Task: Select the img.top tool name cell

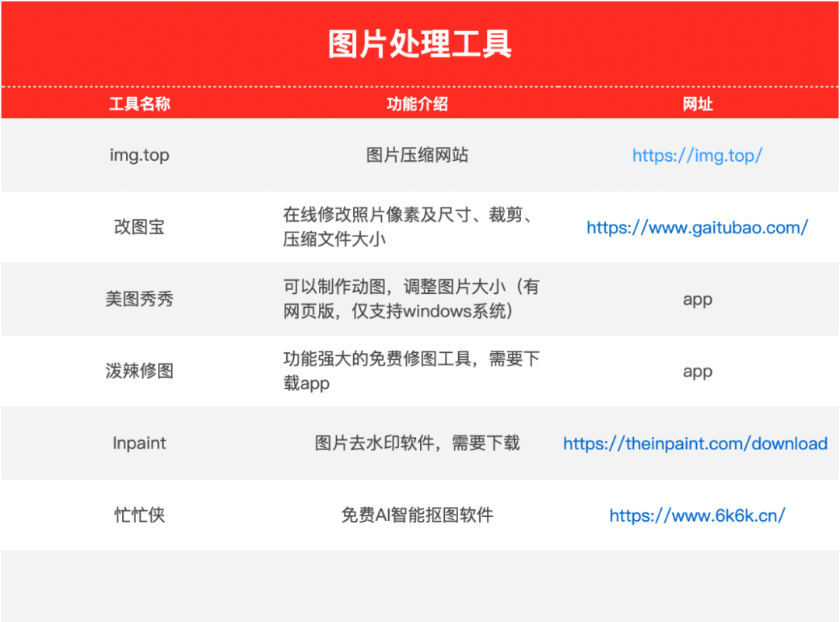Action: 139,155
